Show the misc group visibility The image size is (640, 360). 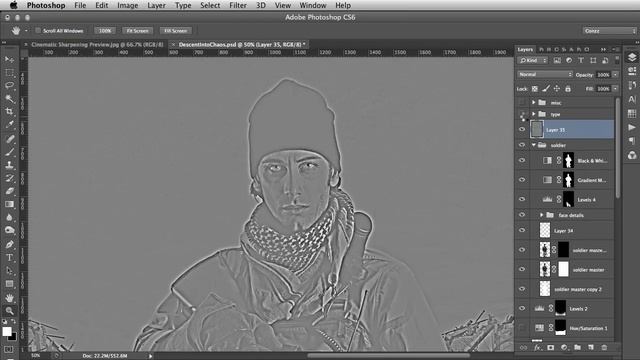point(522,102)
